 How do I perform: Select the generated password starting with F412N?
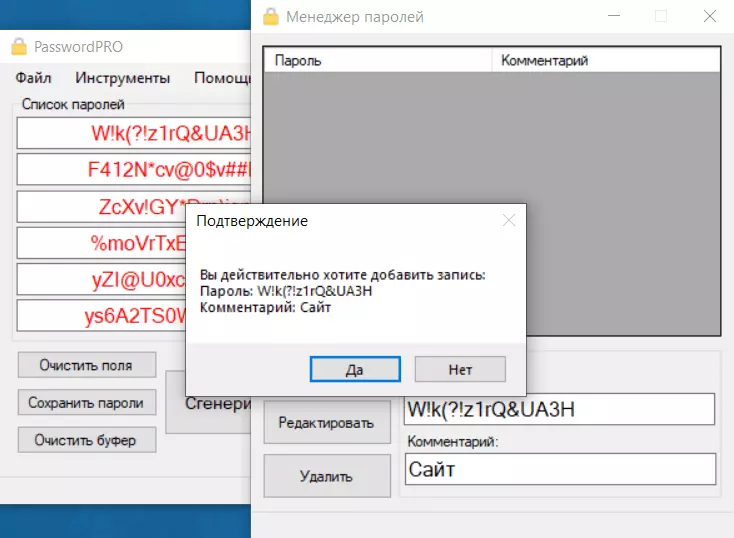[x=135, y=169]
